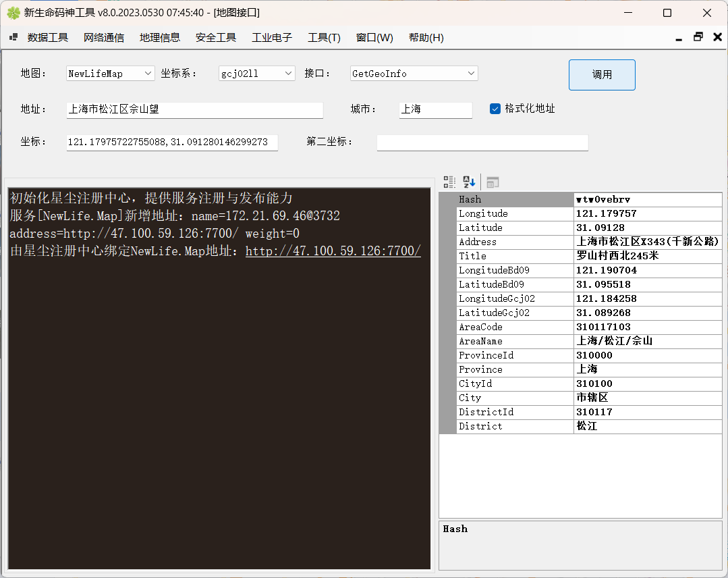Select the AreaCode value 310117103
Viewport: 728px width, 578px height.
click(603, 327)
